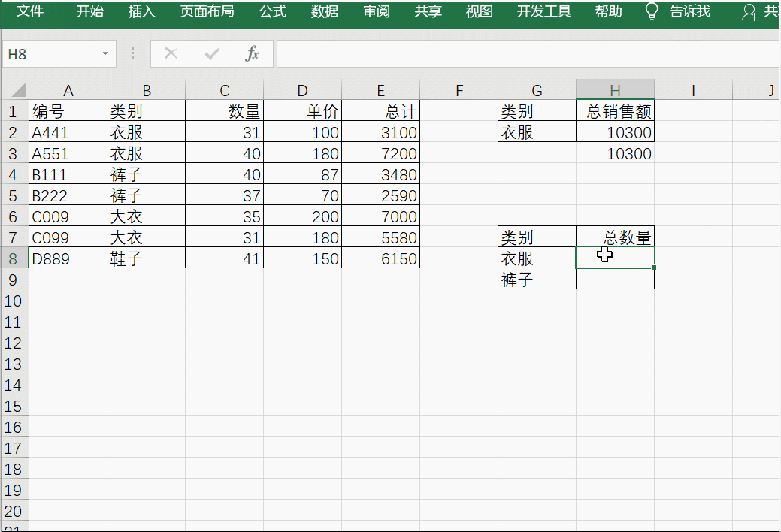Select column C header
The height and width of the screenshot is (532, 781).
click(x=225, y=91)
